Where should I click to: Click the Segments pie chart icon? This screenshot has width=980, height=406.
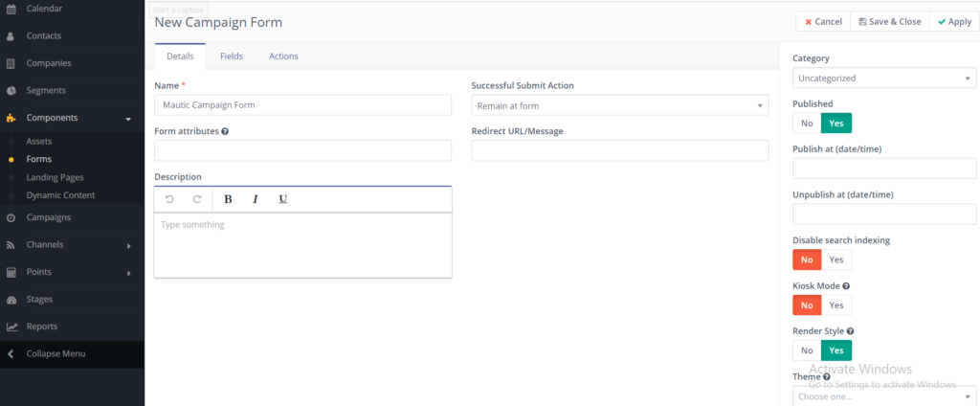[x=11, y=91]
